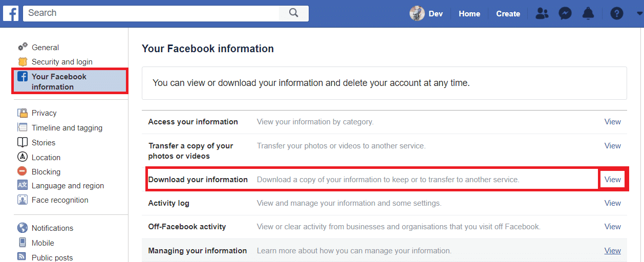Open the Help question mark icon
The image size is (644, 262).
pyautogui.click(x=617, y=14)
